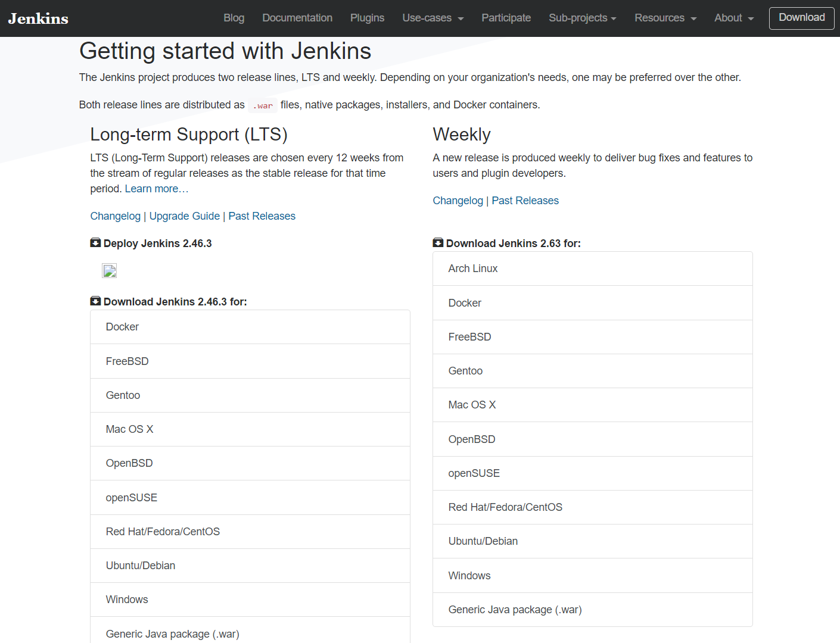Click the broken deploy image under Deploy Jenkins 2.46.3
Viewport: 840px width, 643px height.
point(110,271)
